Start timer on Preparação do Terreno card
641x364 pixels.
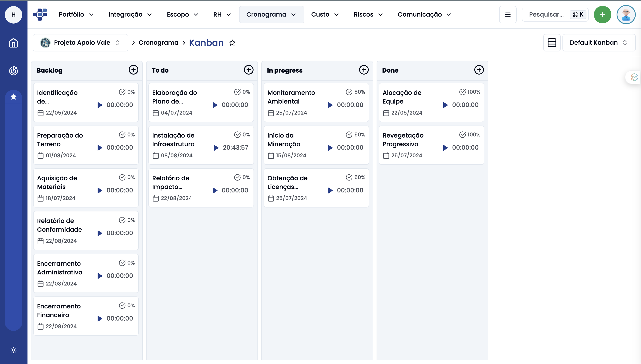point(100,148)
